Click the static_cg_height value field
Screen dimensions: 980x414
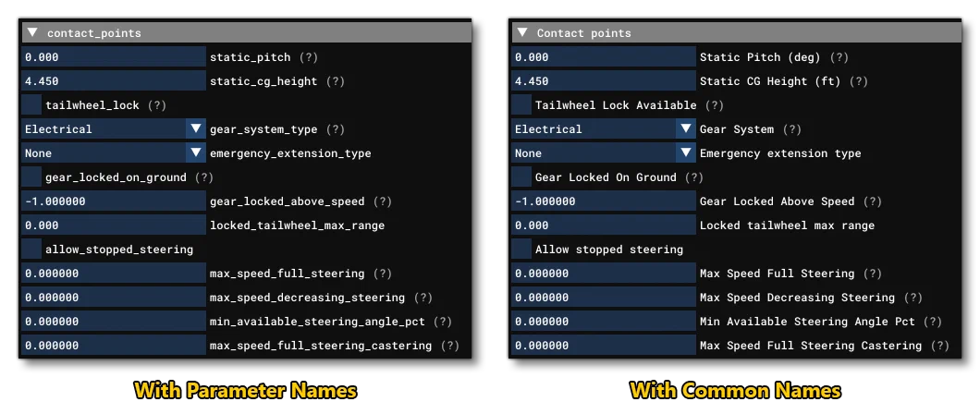[114, 81]
